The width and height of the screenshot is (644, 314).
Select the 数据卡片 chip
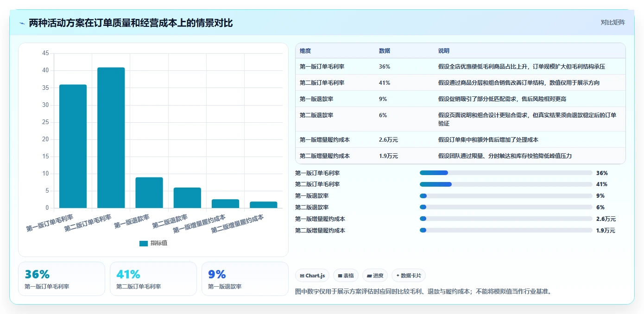[409, 276]
